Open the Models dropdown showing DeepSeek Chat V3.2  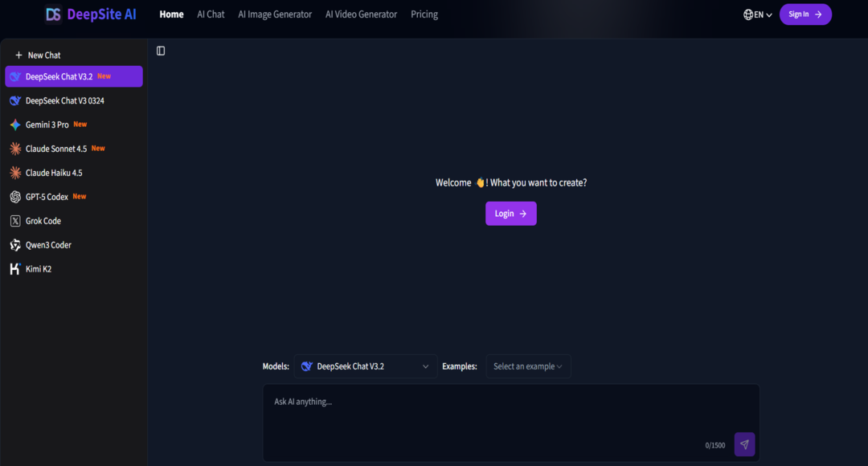366,366
